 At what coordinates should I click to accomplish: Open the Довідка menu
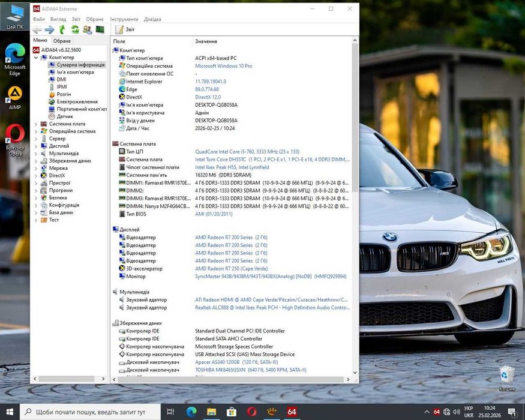(x=152, y=19)
